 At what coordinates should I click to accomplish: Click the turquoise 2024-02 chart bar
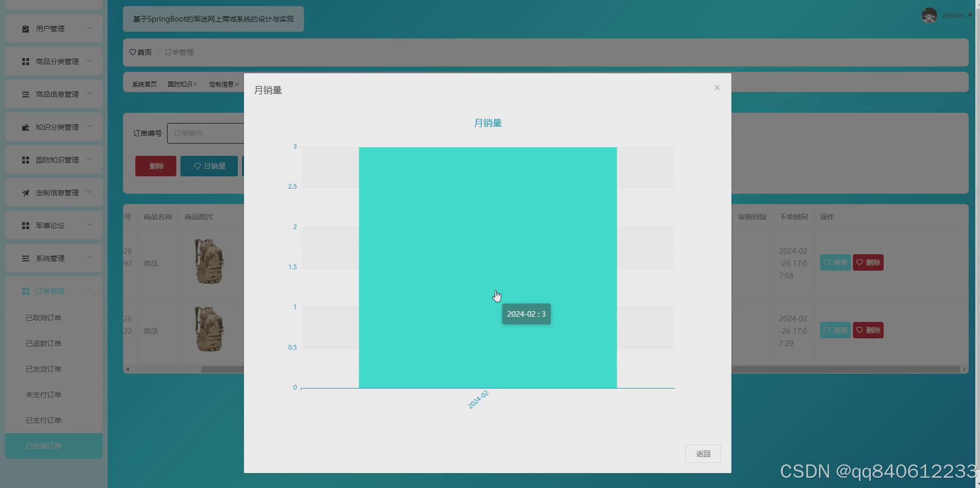pos(487,268)
